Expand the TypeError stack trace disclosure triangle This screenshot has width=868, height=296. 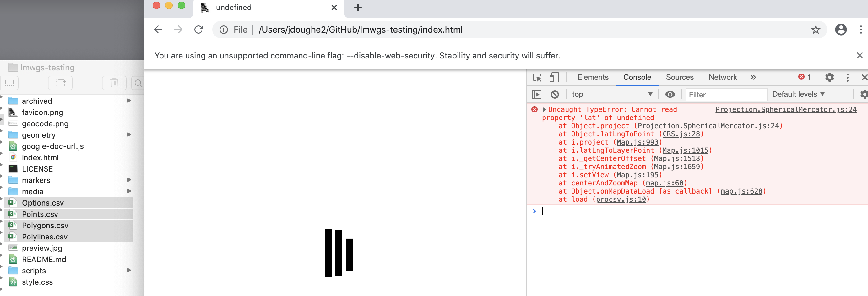(545, 109)
